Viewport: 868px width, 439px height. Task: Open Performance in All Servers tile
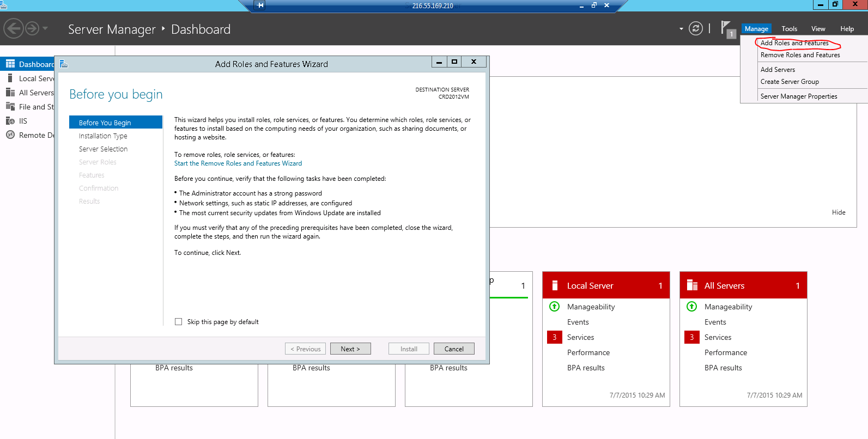(726, 352)
